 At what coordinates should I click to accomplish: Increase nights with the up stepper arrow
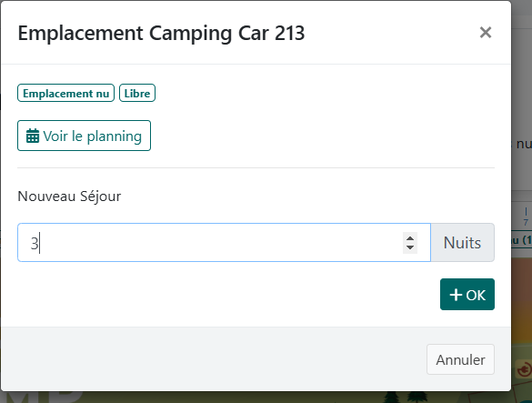(410, 238)
